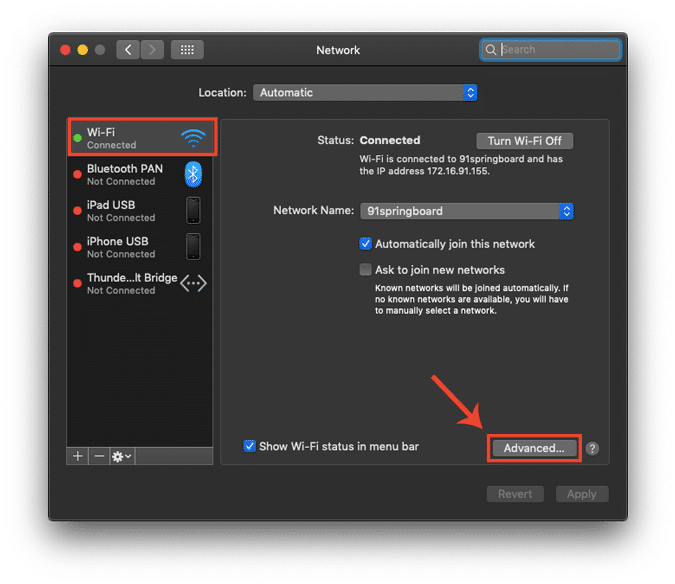Remove selected service with minus button
The width and height of the screenshot is (675, 584).
click(x=99, y=456)
